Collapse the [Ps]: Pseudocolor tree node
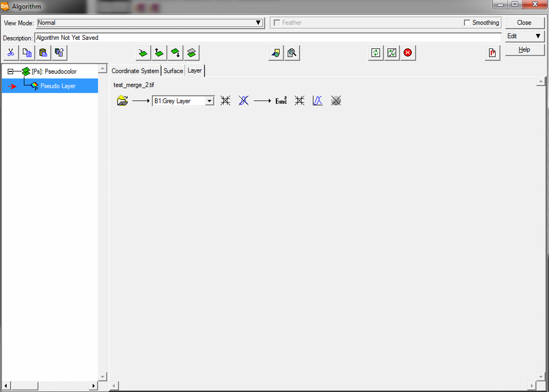The image size is (549, 392). pos(10,72)
